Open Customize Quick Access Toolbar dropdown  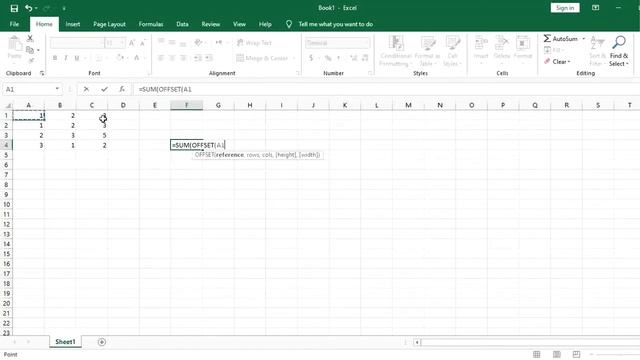click(64, 8)
